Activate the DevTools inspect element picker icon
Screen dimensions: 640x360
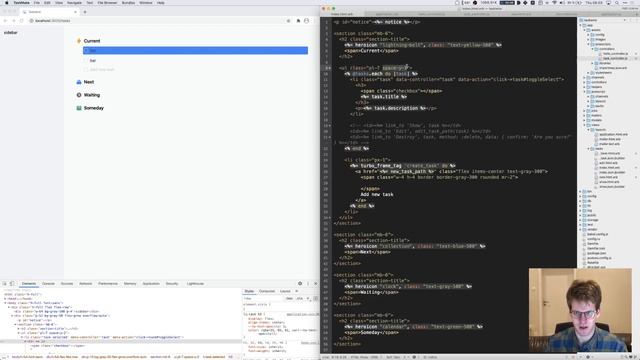pos(5,283)
